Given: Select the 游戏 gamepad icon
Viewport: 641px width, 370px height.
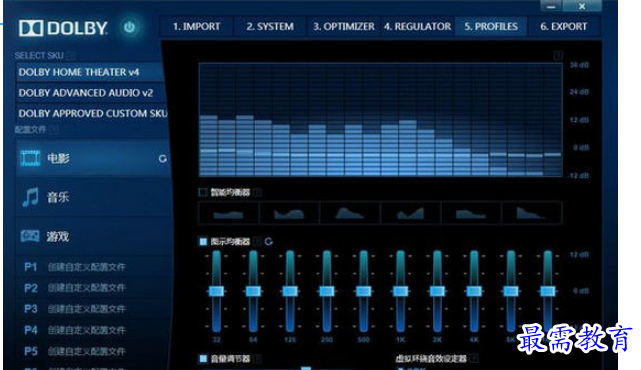Looking at the screenshot, I should 30,236.
